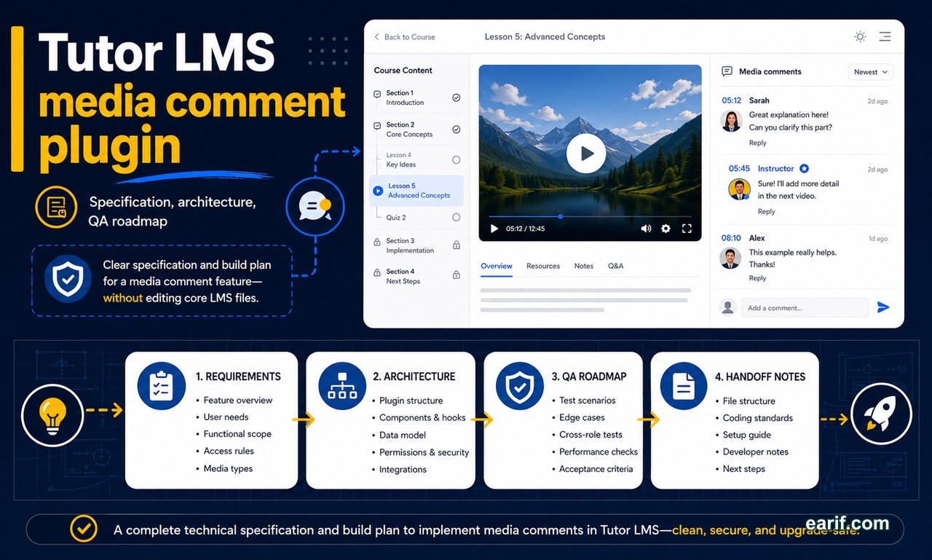932x560 pixels.
Task: Switch to the Notes tab
Action: pos(584,267)
